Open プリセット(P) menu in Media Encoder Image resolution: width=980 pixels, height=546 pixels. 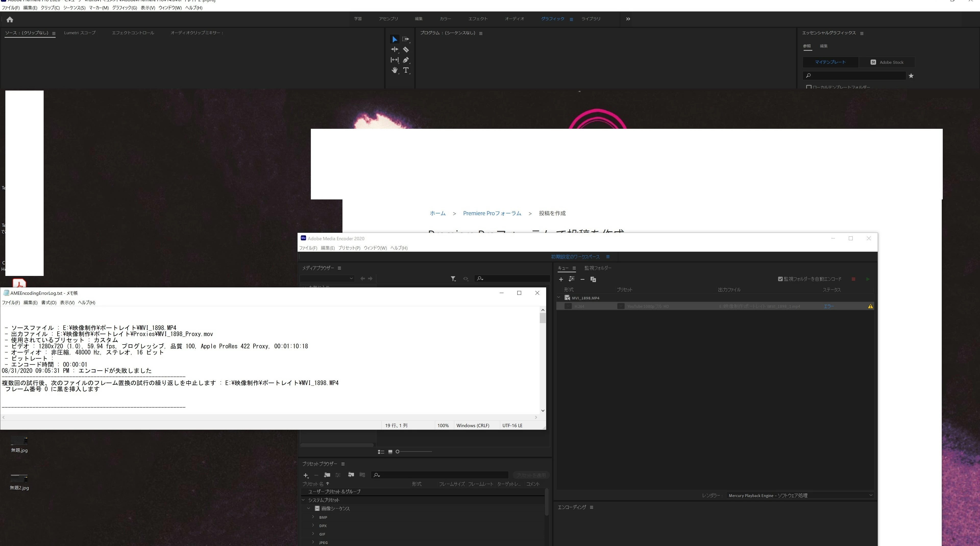(349, 248)
